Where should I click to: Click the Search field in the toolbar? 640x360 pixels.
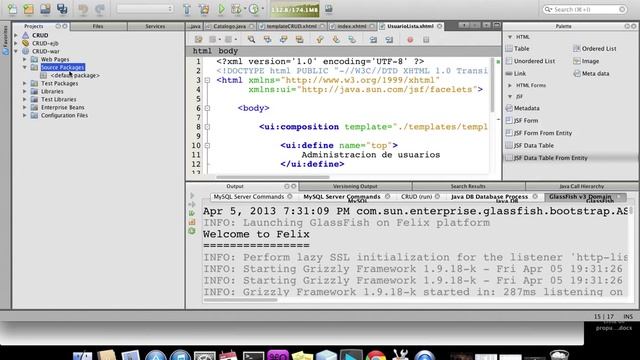[584, 9]
